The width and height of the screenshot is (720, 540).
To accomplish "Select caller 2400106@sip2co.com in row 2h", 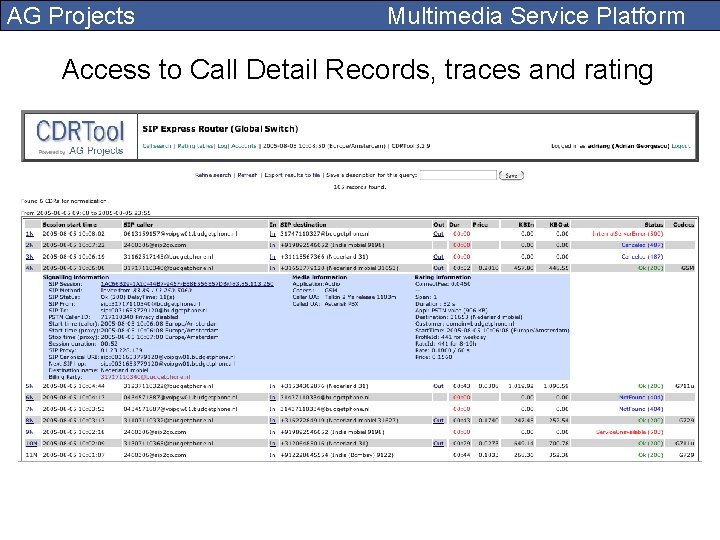I will (155, 245).
